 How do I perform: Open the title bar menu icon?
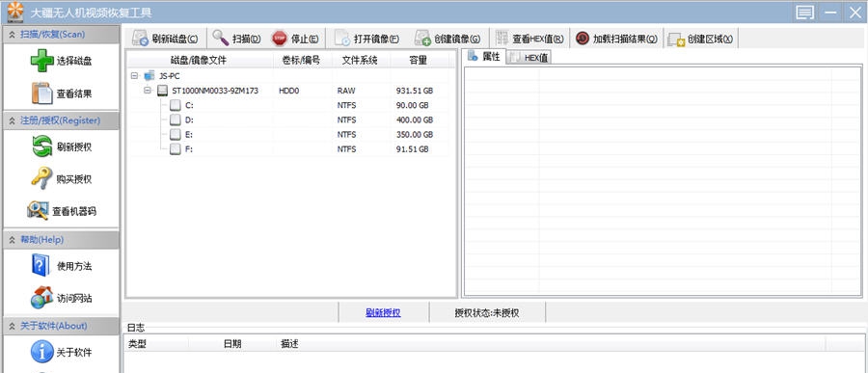(x=805, y=13)
